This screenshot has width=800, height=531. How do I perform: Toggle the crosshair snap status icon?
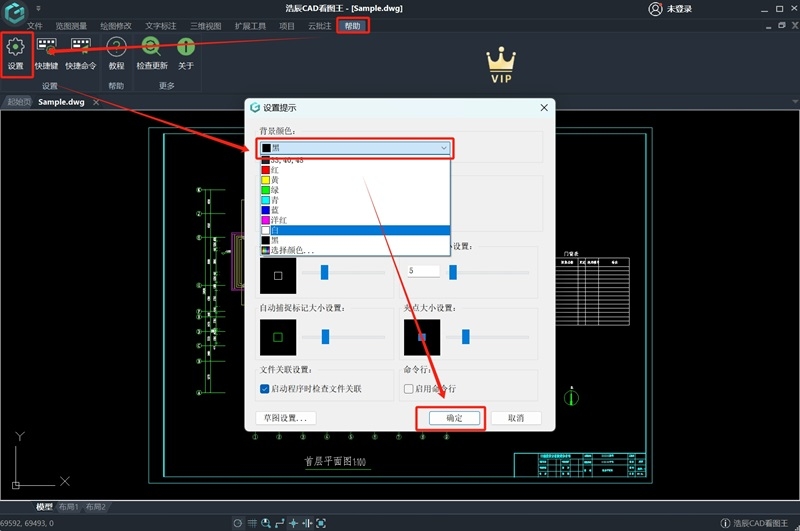pos(293,523)
